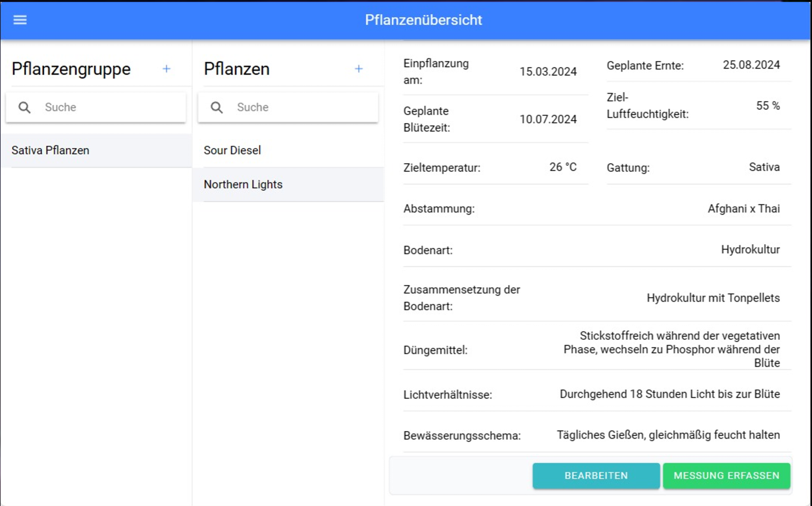The image size is (812, 506).
Task: Click the Abstammung Afghani x Thai row
Action: 597,209
